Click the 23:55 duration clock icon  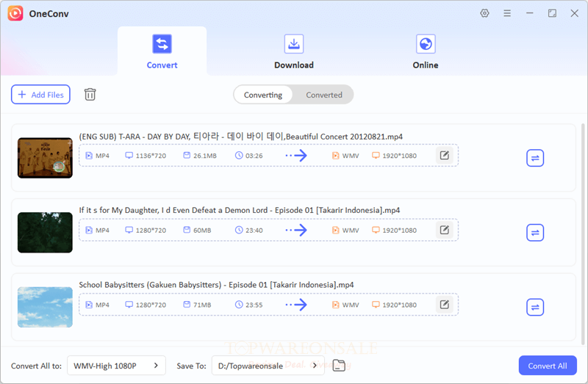239,305
